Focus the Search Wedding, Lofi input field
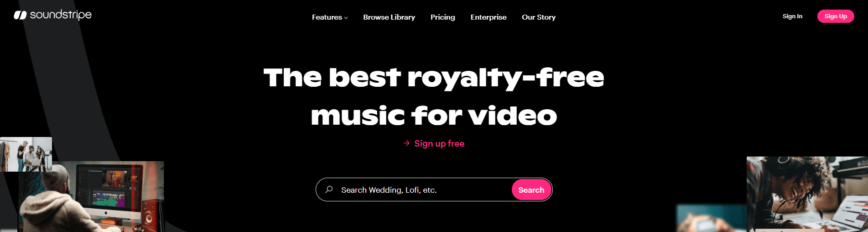The width and height of the screenshot is (868, 232). click(424, 190)
